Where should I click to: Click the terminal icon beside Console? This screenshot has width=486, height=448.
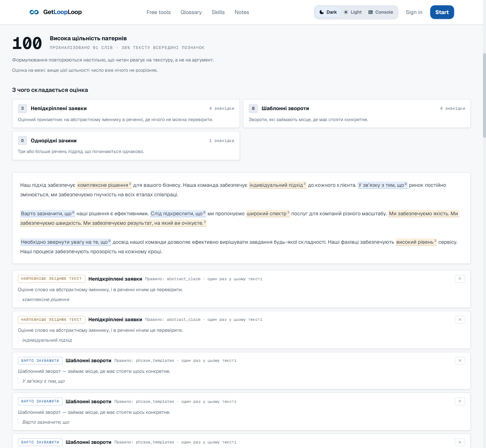(371, 12)
